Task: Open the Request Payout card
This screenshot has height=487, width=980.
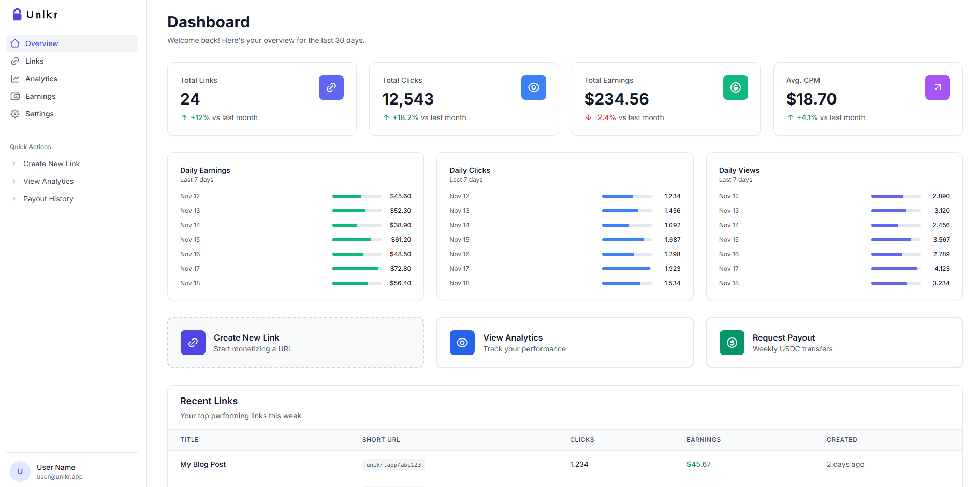Action: point(833,343)
